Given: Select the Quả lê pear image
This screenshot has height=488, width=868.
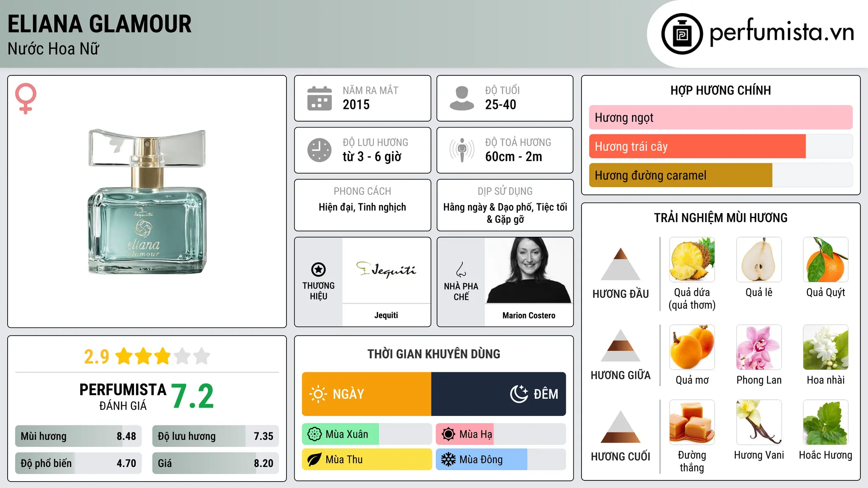Looking at the screenshot, I should (759, 260).
